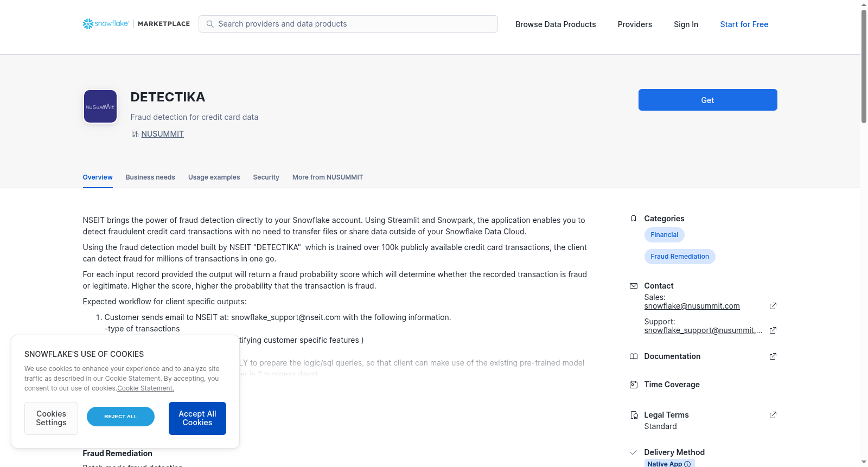Click the Delivery Method checkmark icon
The width and height of the screenshot is (868, 467).
pyautogui.click(x=634, y=452)
